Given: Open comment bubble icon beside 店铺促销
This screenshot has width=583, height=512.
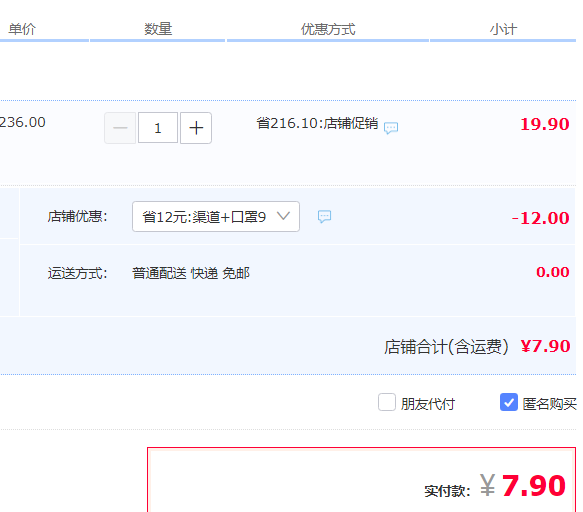Looking at the screenshot, I should tap(391, 128).
